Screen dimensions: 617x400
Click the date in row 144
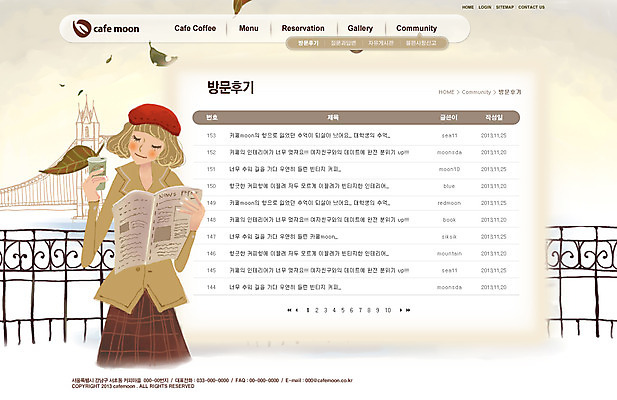coord(493,288)
